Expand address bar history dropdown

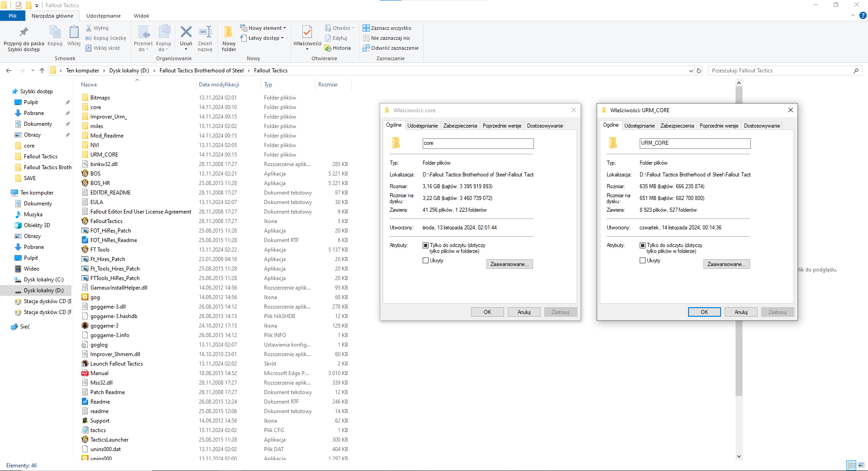691,71
